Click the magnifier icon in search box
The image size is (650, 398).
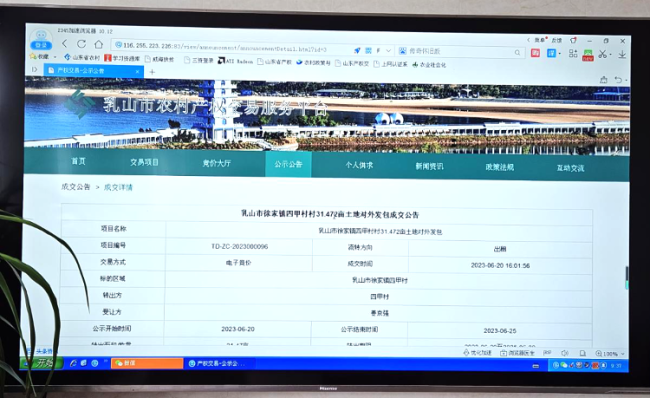(517, 52)
